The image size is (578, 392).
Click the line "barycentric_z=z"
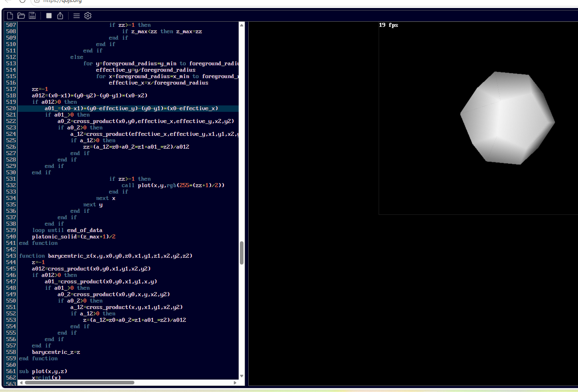(x=56, y=352)
